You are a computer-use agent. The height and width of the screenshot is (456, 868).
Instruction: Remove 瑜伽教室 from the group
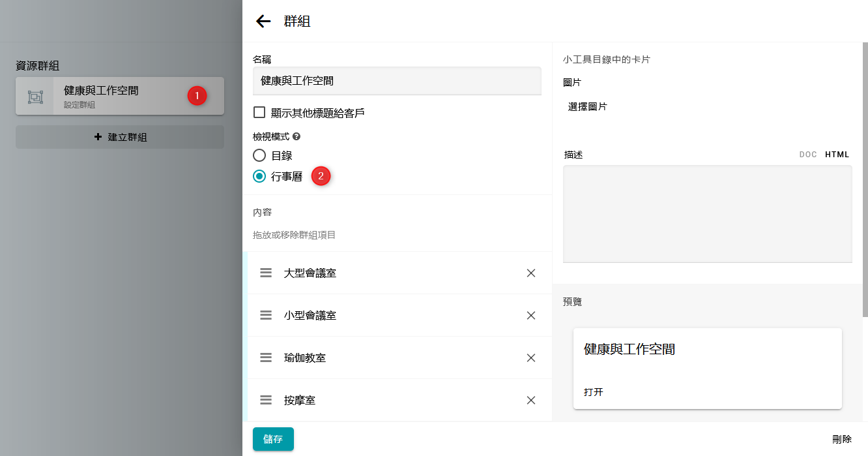tap(531, 357)
